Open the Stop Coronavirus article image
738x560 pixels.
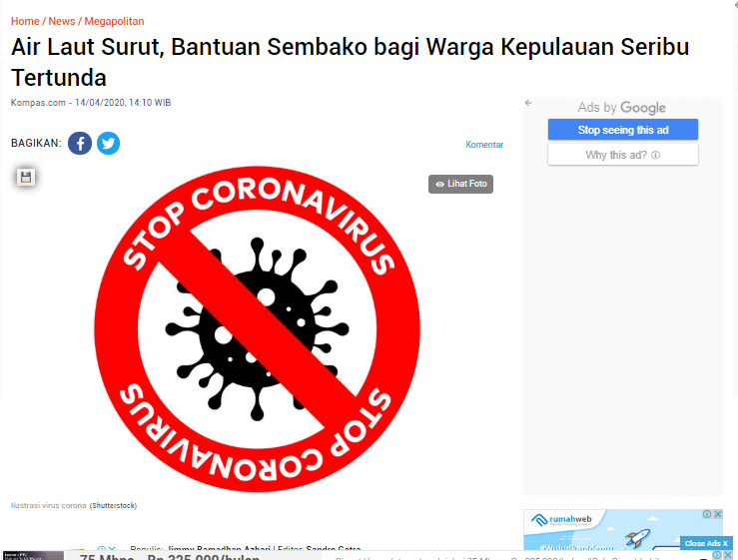pyautogui.click(x=257, y=329)
